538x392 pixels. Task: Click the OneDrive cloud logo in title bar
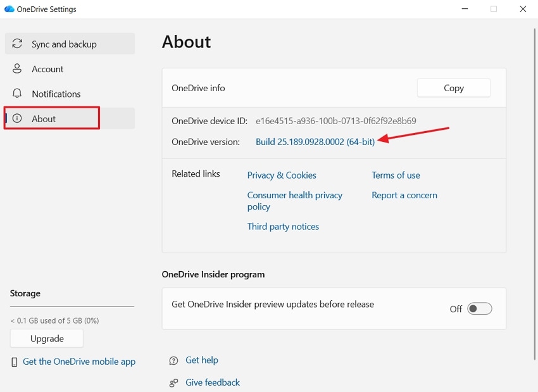click(9, 9)
